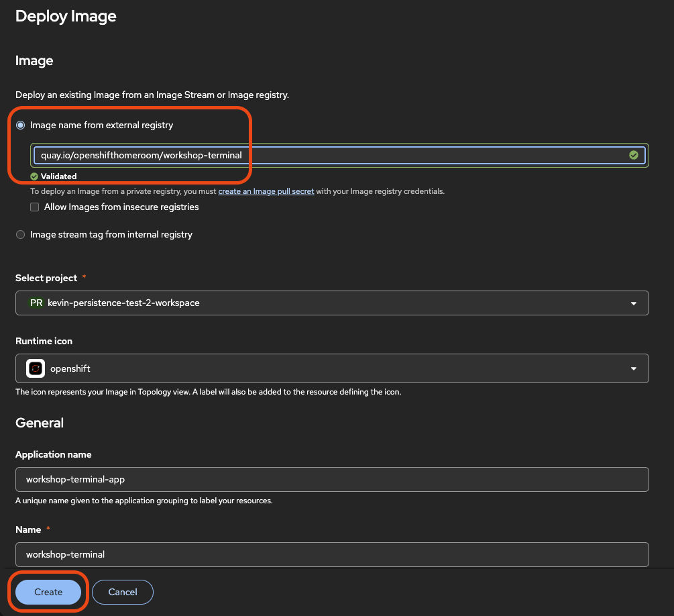Click the PR project badge icon

(36, 303)
